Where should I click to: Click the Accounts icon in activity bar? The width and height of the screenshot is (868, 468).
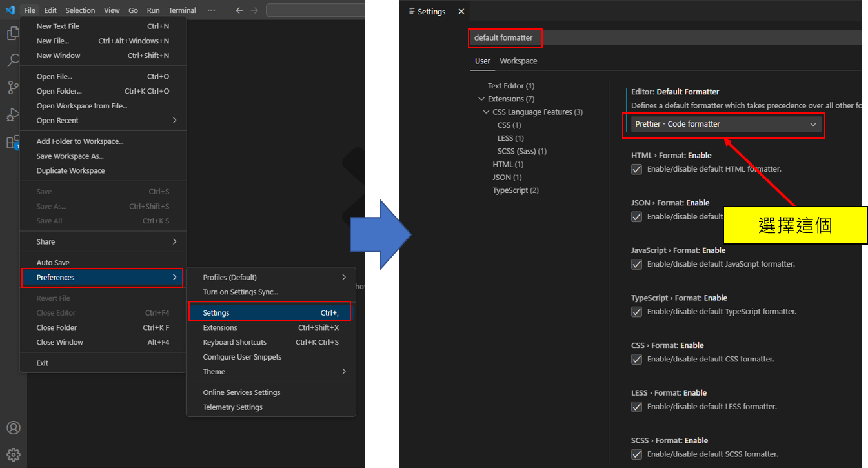[x=13, y=428]
